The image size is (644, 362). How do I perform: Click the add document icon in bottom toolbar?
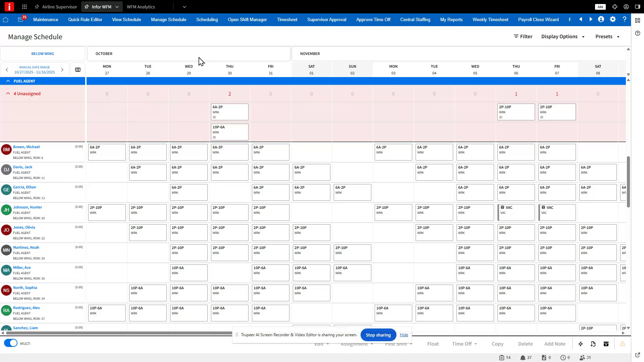pos(593,344)
